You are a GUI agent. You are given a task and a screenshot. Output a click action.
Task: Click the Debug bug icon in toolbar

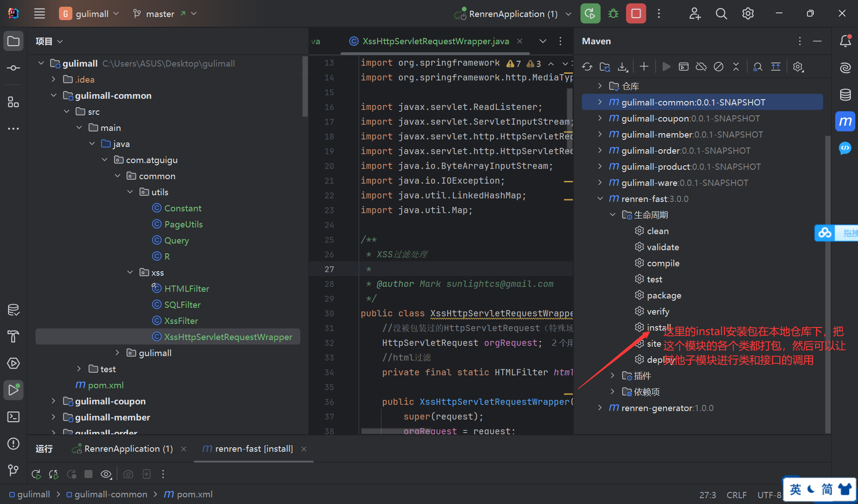point(614,13)
